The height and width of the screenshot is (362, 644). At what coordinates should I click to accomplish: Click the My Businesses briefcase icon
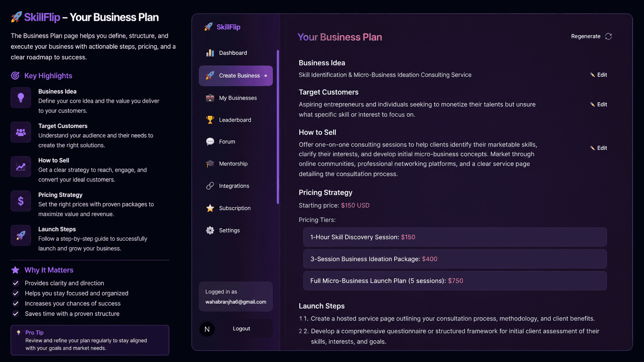point(210,98)
